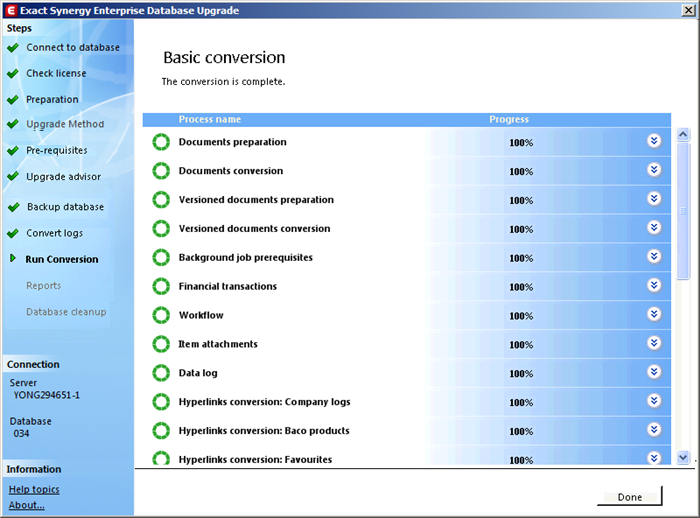Select the Upgrade advisor step

coord(63,177)
